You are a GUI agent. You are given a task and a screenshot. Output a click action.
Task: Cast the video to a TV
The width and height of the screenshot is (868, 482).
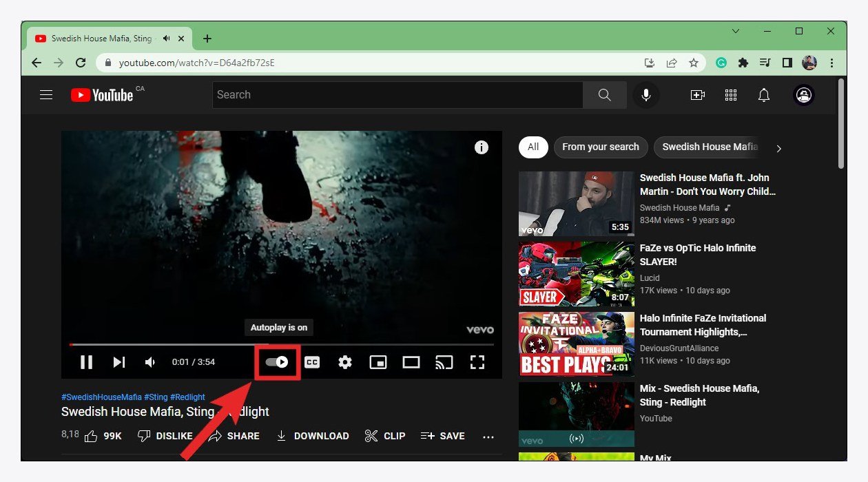click(444, 362)
